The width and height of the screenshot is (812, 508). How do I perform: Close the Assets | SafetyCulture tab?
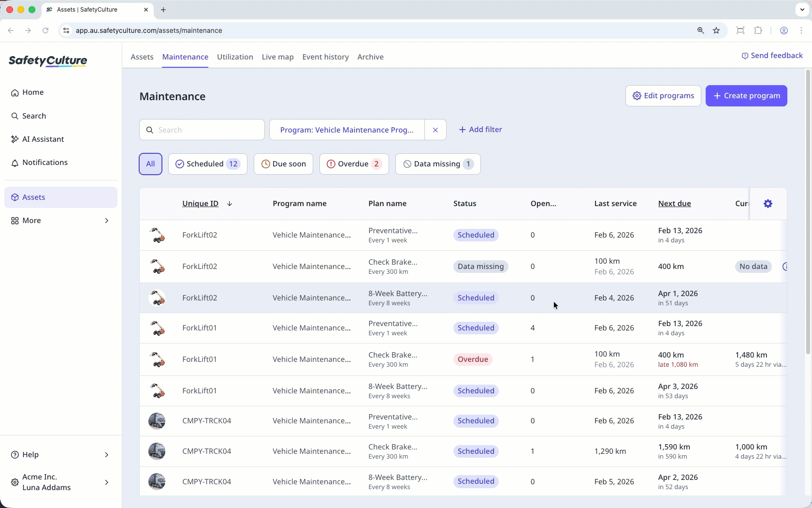[145, 10]
